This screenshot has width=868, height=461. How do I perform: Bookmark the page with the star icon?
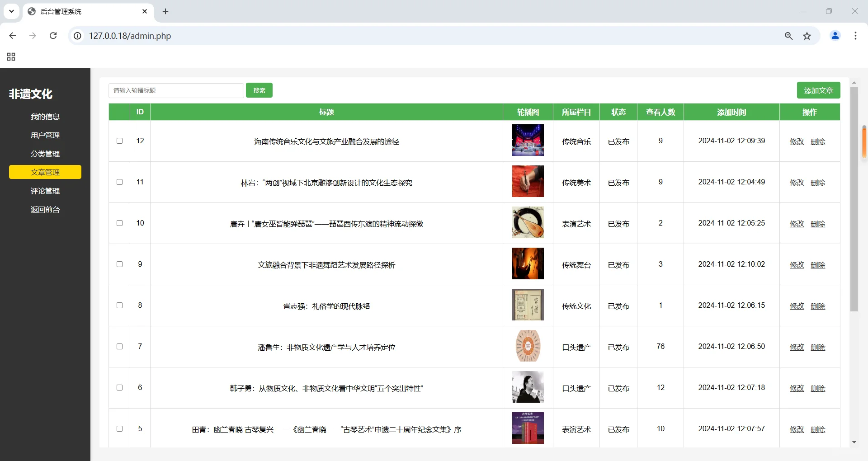coord(807,36)
